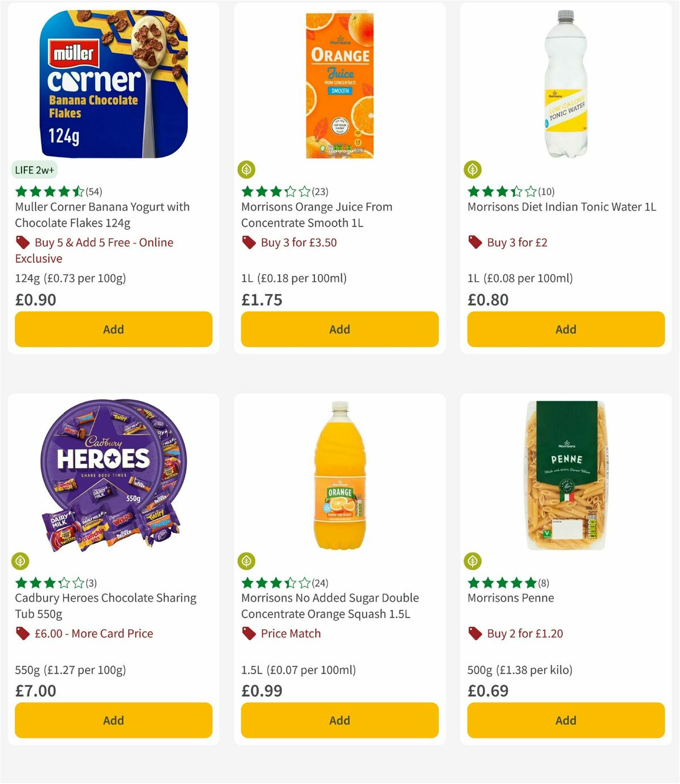The width and height of the screenshot is (680, 784).
Task: Click the Cadbury Heroes product image
Action: [x=113, y=473]
